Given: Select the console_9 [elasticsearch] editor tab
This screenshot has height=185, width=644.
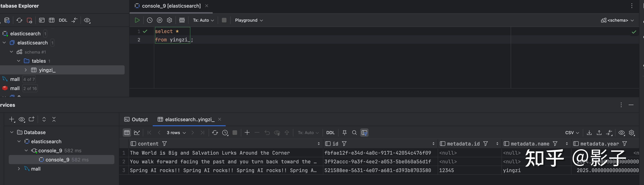Looking at the screenshot, I should tap(171, 6).
